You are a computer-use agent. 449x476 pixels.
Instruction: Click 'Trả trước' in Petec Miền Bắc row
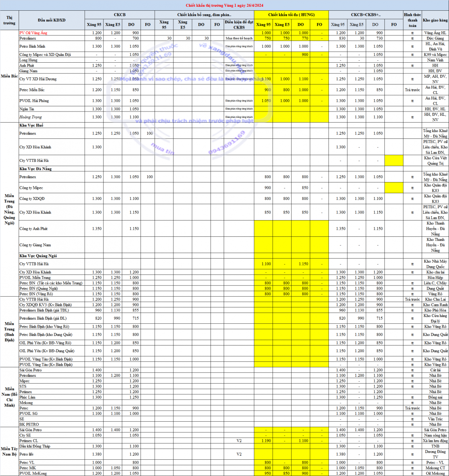pyautogui.click(x=413, y=90)
